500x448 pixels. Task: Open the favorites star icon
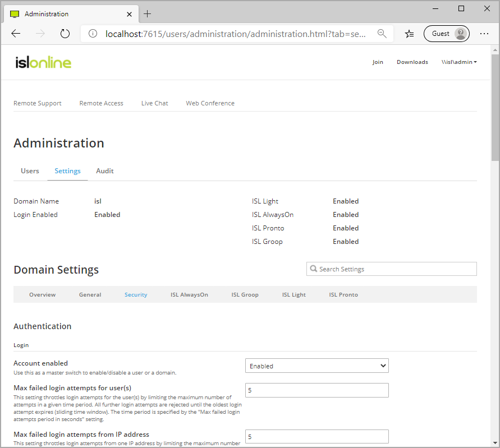[409, 34]
